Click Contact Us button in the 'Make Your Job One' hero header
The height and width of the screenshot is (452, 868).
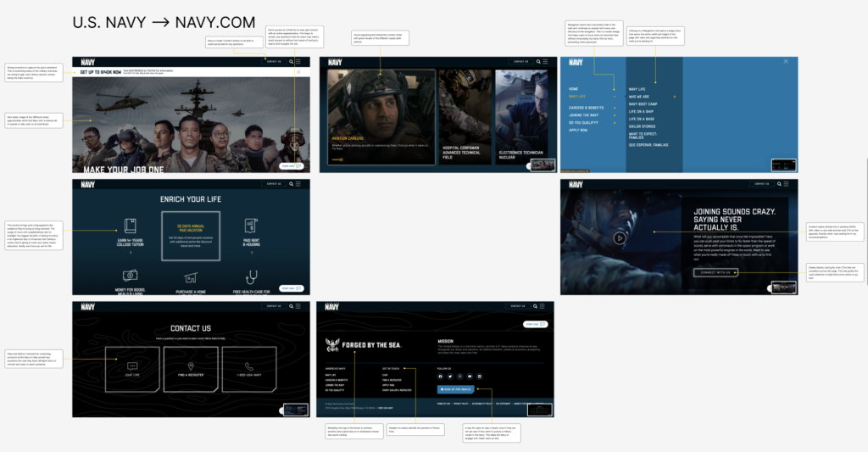[274, 62]
